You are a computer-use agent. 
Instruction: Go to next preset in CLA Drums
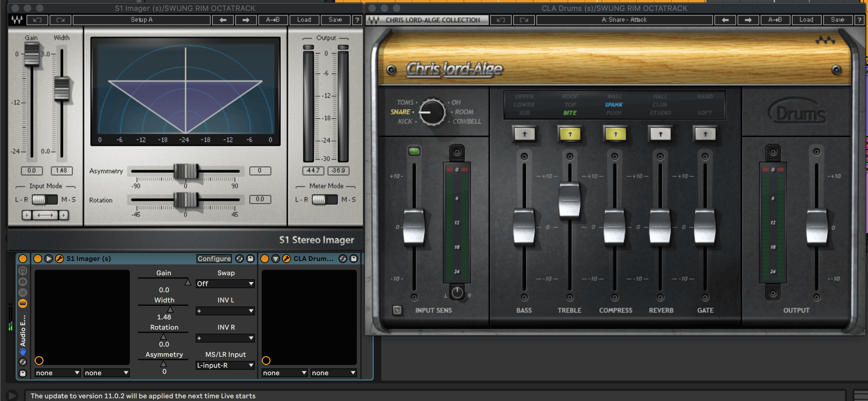click(x=748, y=20)
